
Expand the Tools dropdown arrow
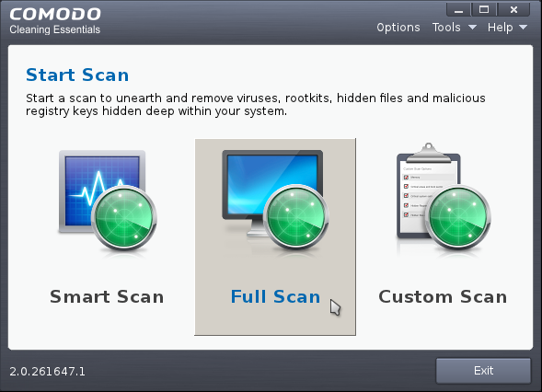472,28
